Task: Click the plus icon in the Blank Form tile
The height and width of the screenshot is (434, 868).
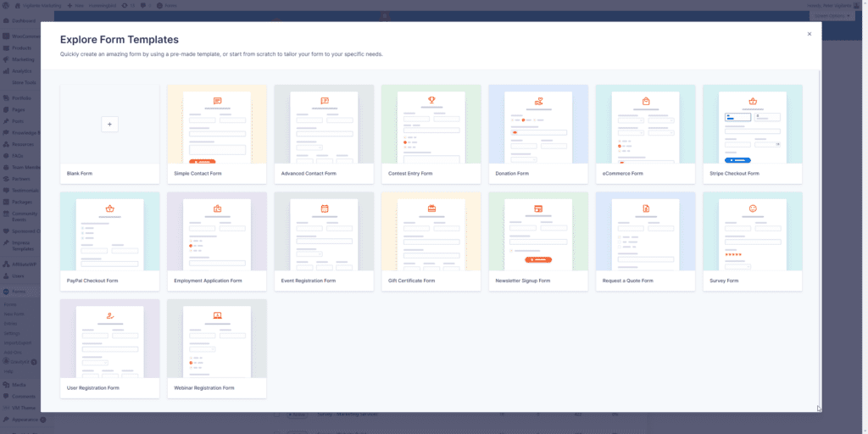Action: pyautogui.click(x=109, y=124)
